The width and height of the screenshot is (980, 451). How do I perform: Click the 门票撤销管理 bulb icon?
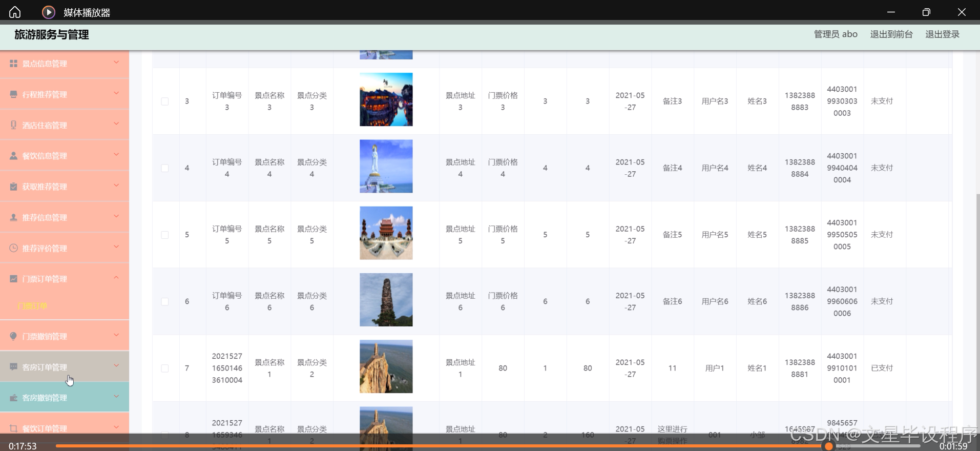pyautogui.click(x=14, y=336)
